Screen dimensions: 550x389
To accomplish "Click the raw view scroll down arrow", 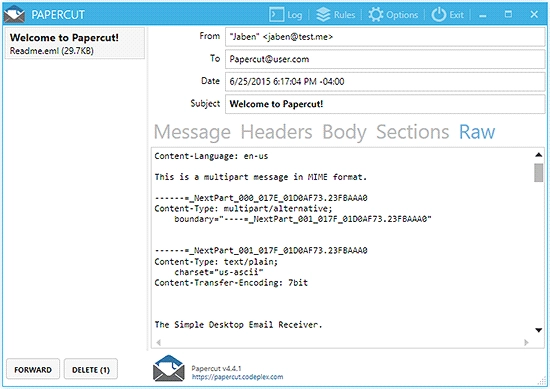I will [538, 330].
